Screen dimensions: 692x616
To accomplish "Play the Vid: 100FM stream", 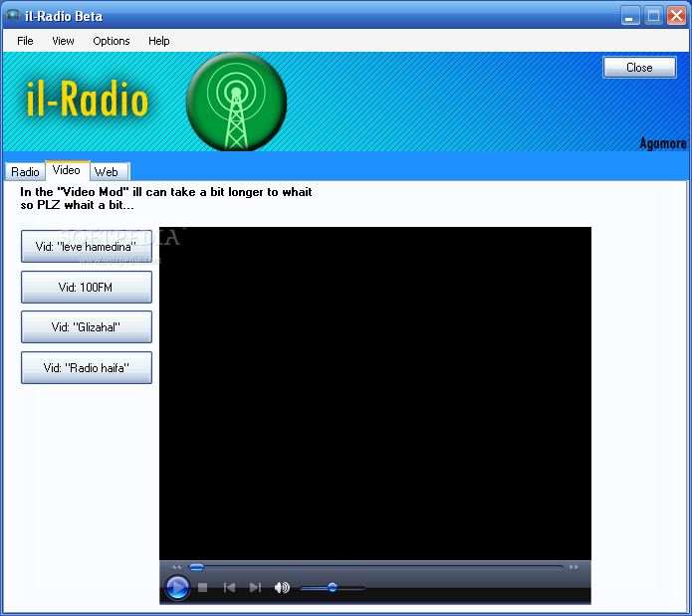I will [87, 287].
